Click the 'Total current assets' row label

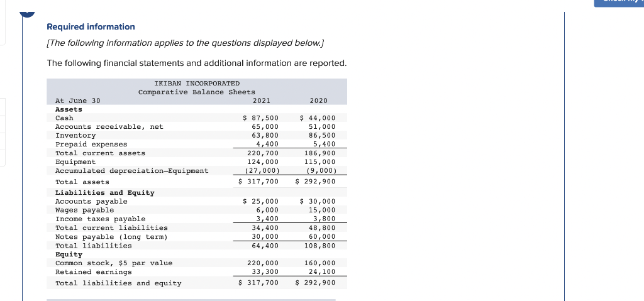[x=100, y=153]
